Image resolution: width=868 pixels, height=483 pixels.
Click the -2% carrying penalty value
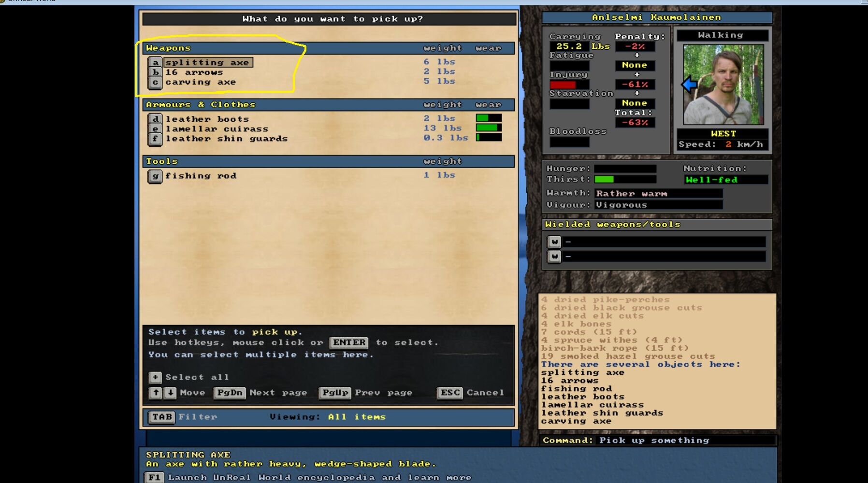[x=635, y=46]
